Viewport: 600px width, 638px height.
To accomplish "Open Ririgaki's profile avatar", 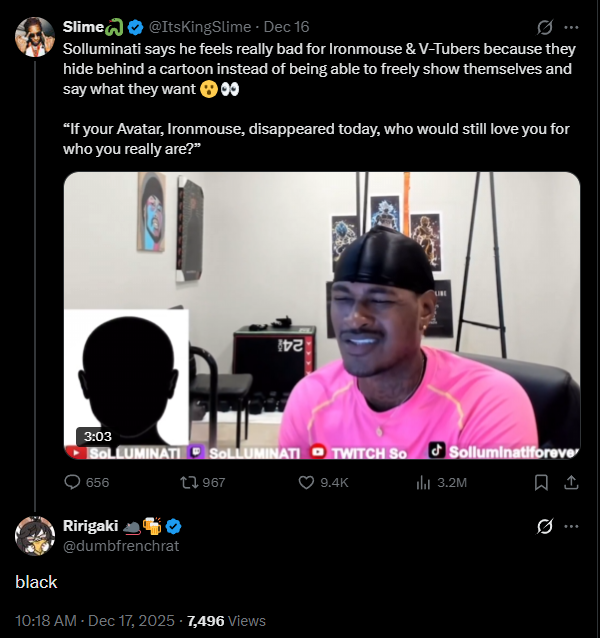I will (x=35, y=535).
